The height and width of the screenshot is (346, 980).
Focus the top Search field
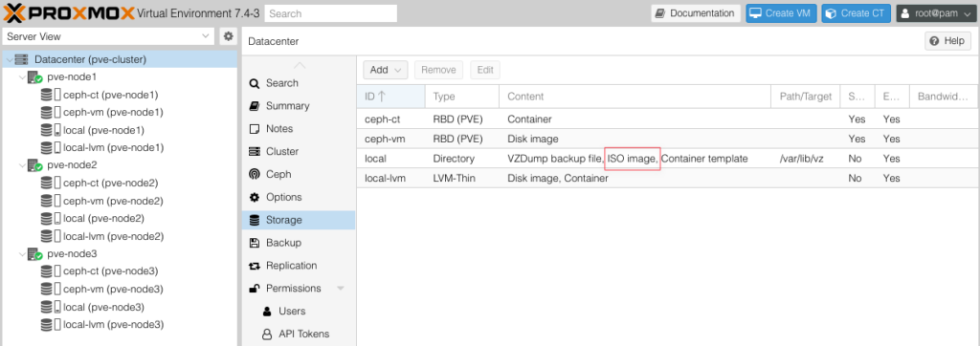330,13
